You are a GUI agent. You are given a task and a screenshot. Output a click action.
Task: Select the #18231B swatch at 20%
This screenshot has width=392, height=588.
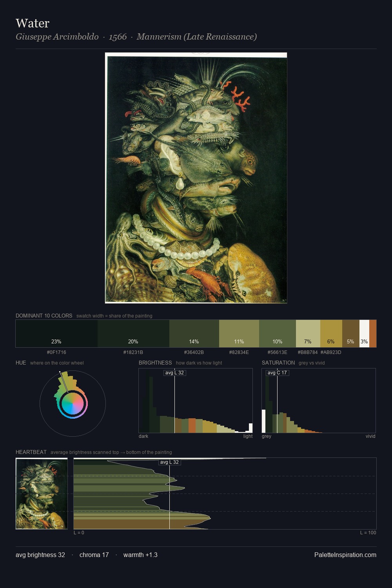tap(133, 334)
